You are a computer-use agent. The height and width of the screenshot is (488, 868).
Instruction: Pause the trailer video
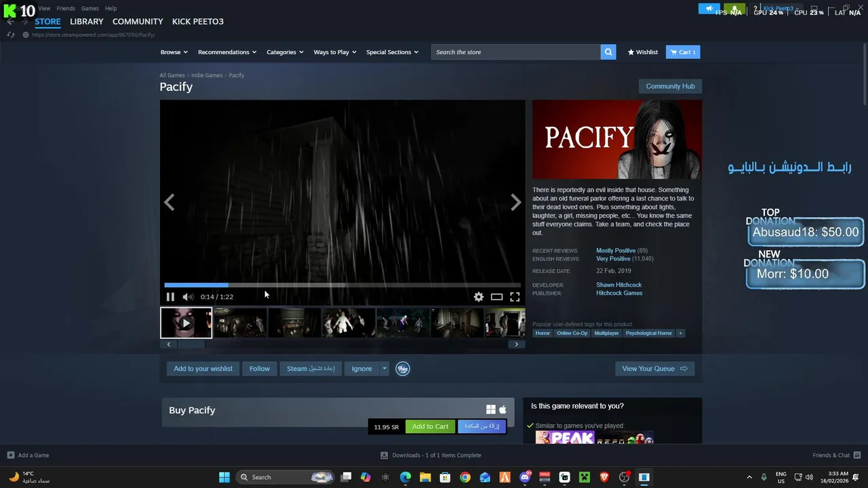[170, 297]
